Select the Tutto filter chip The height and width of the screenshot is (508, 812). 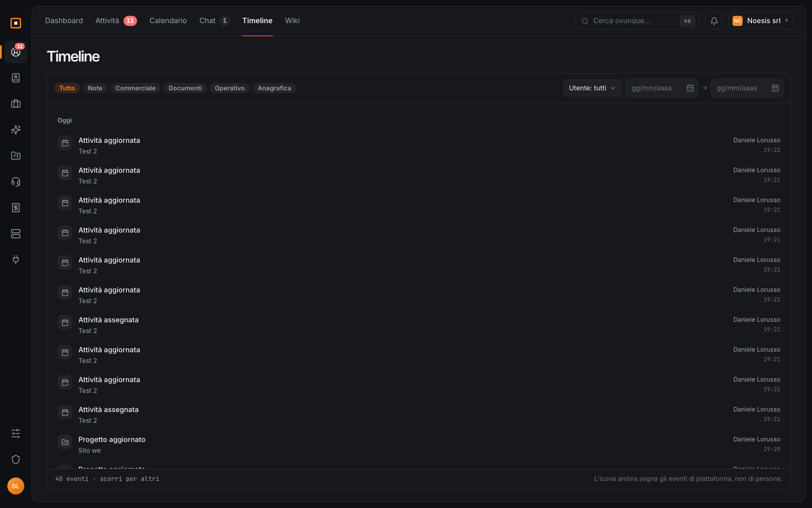(x=67, y=88)
